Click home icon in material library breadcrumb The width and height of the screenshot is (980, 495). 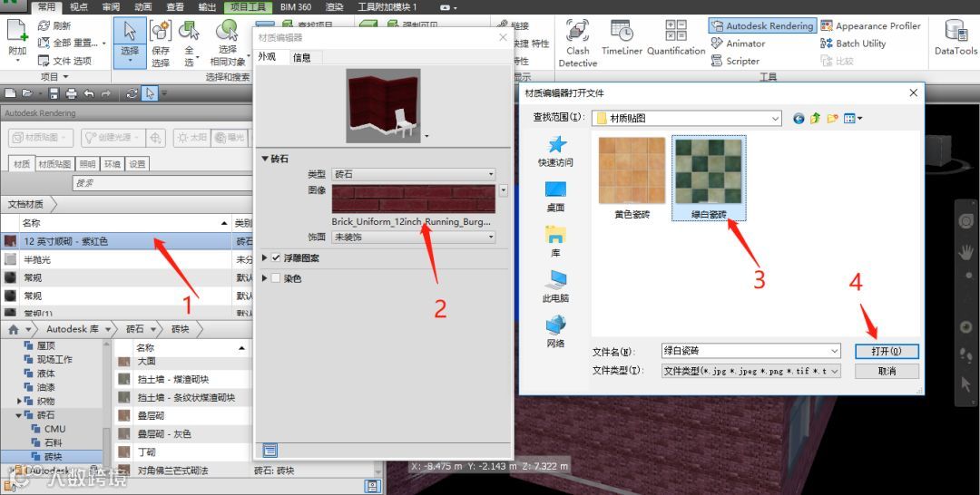(13, 329)
